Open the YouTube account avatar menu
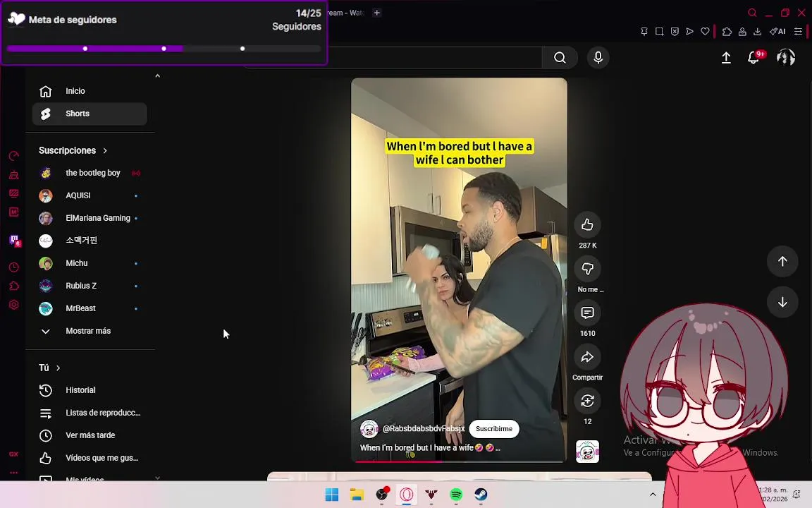812x508 pixels. [786, 57]
